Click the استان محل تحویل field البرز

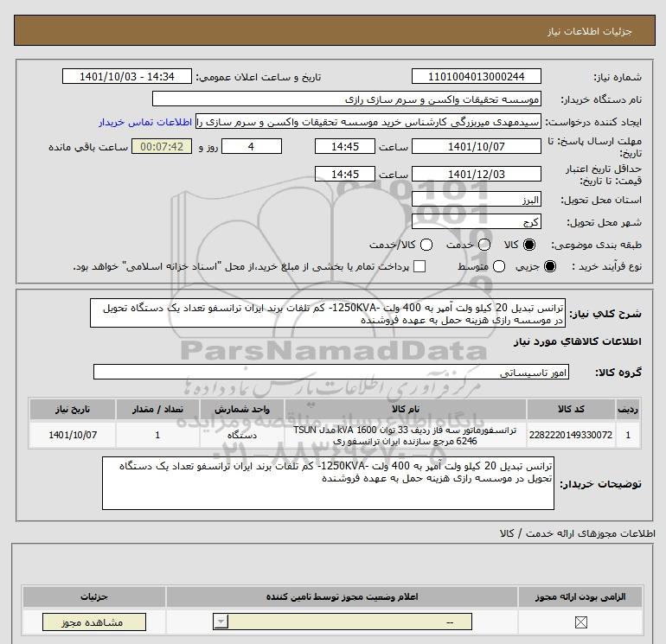coord(476,199)
